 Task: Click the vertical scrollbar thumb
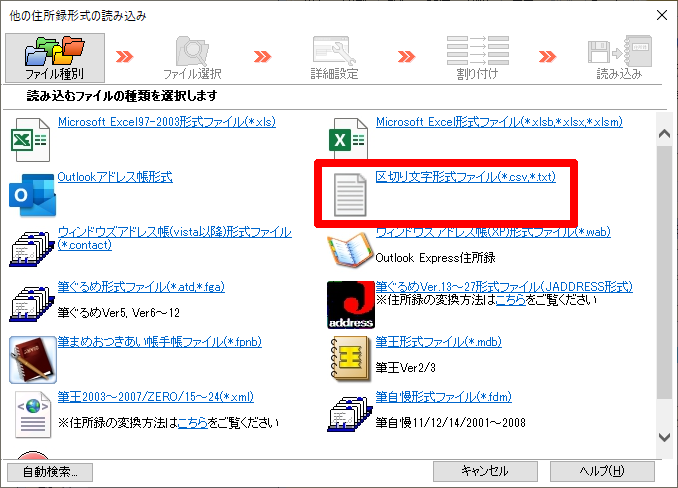click(664, 272)
